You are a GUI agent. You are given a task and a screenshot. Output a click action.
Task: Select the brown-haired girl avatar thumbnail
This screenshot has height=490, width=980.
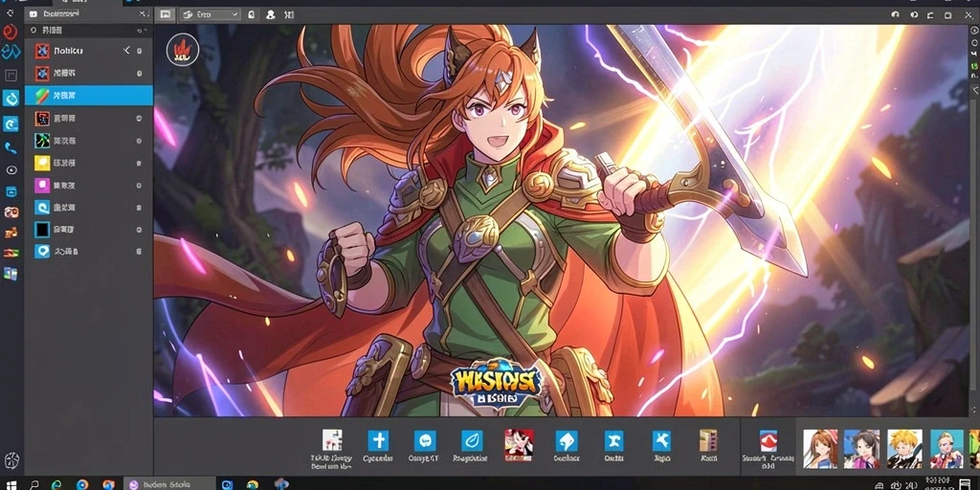tap(819, 448)
